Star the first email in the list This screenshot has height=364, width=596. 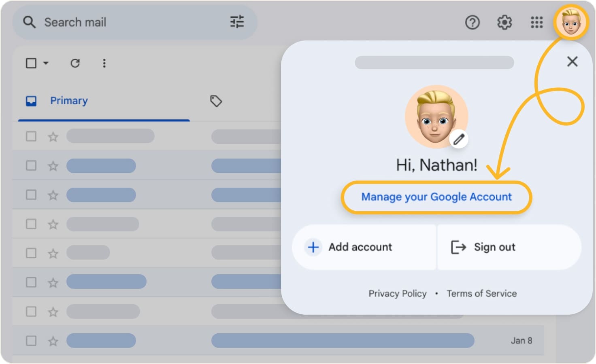53,137
